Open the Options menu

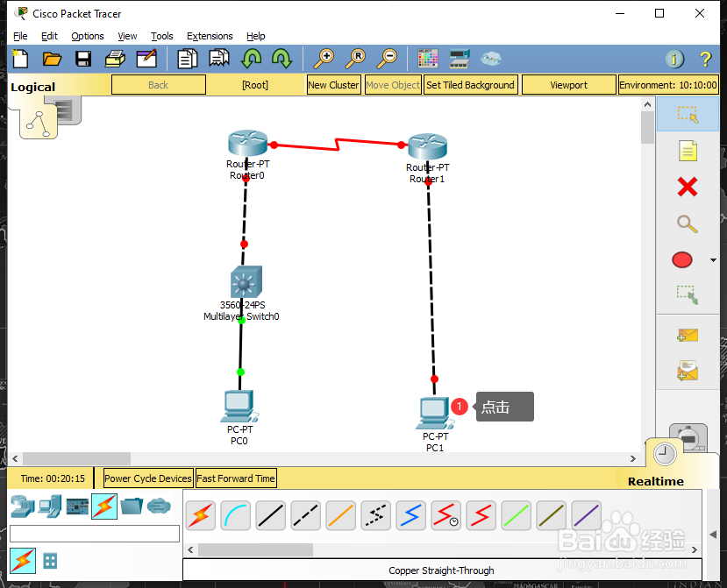[x=87, y=36]
